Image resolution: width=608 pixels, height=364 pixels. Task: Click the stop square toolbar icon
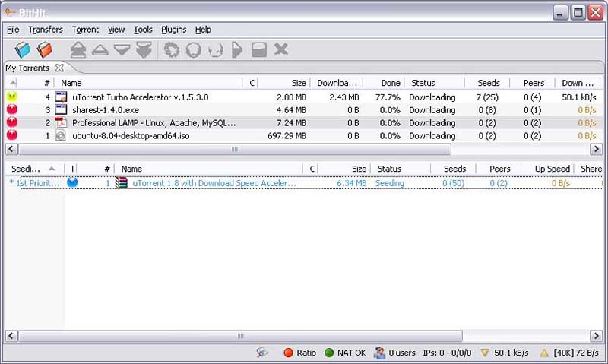pos(258,50)
